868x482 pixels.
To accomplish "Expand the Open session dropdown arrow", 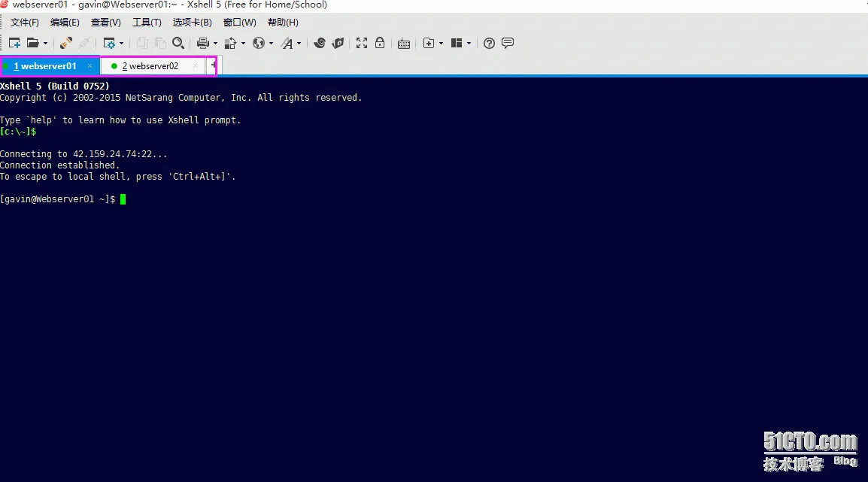I will click(x=45, y=43).
